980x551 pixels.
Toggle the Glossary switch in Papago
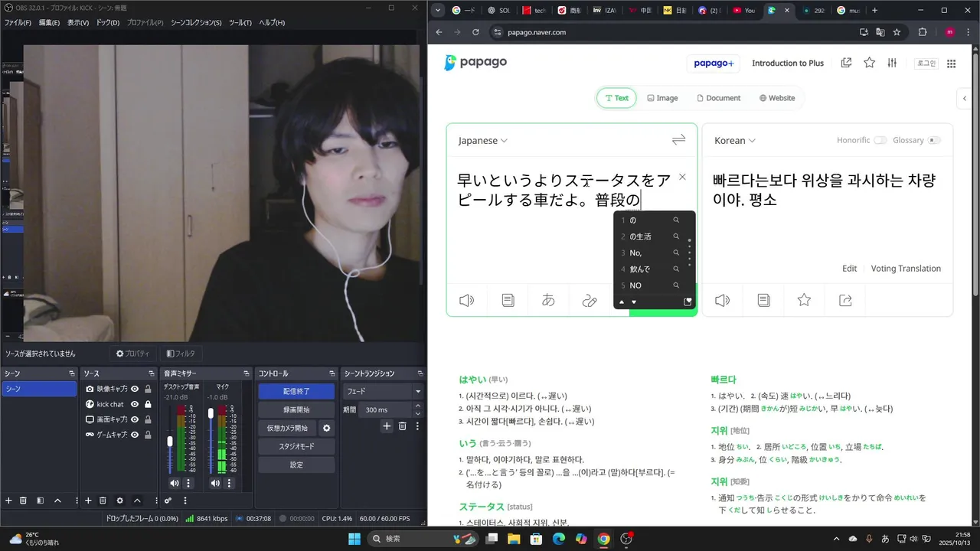pos(934,140)
